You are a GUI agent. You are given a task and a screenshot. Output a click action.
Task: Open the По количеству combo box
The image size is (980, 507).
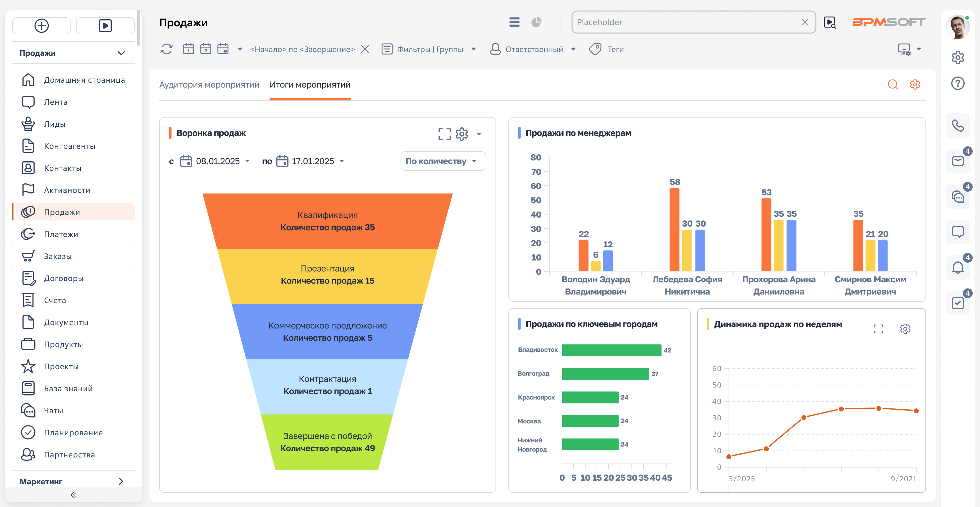[443, 161]
